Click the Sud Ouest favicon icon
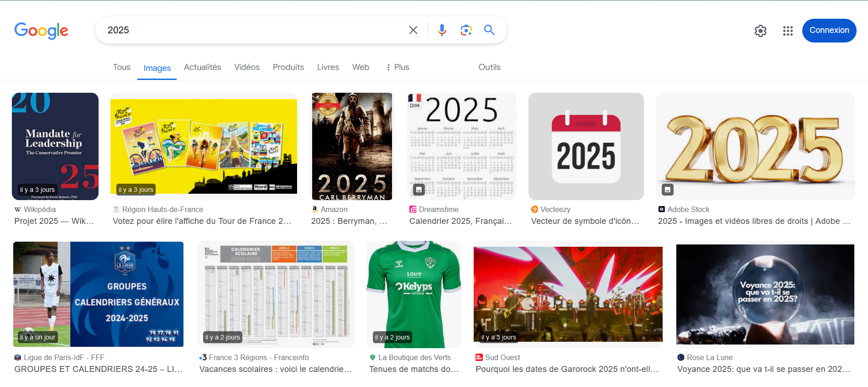Screen dimensions: 868x387 (479, 357)
